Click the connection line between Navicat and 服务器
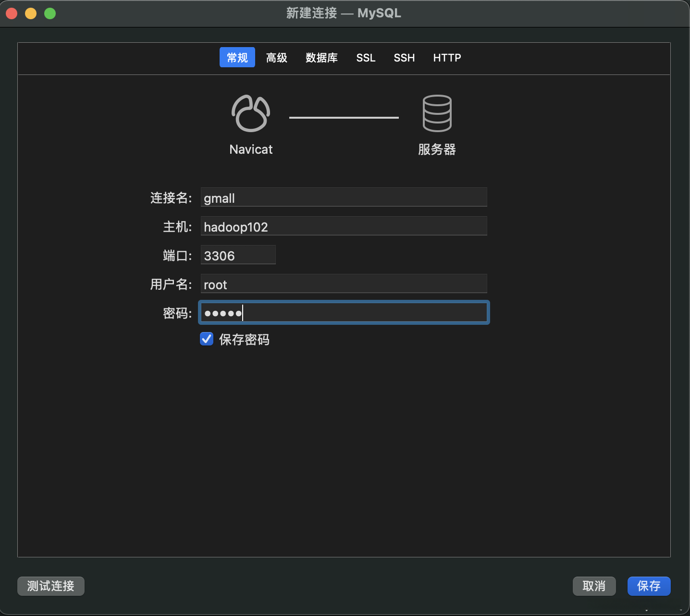Viewport: 690px width, 616px height. coord(344,117)
